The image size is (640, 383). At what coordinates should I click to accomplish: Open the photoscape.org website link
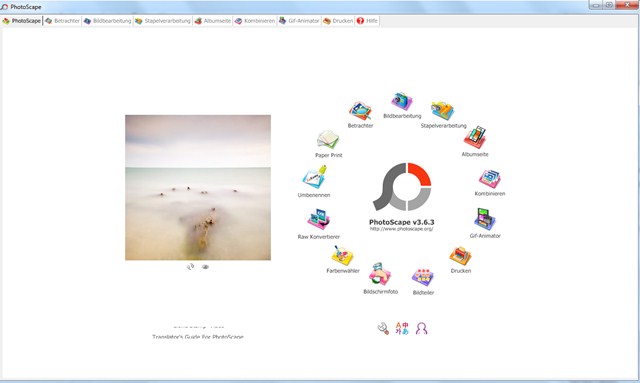pyautogui.click(x=402, y=229)
